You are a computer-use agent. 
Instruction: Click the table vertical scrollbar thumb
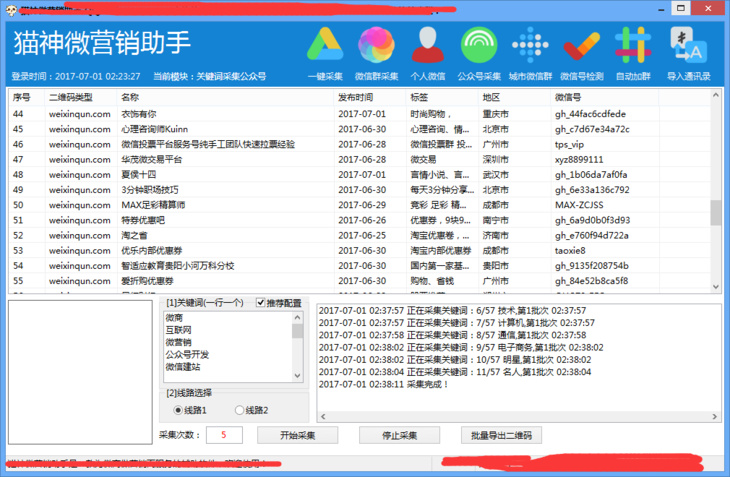coord(716,213)
